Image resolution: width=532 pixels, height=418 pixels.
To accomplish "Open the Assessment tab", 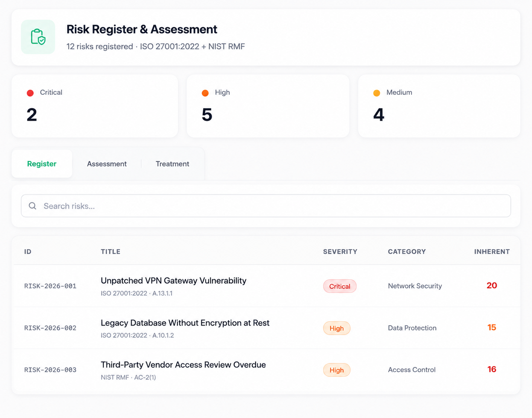I will click(107, 164).
